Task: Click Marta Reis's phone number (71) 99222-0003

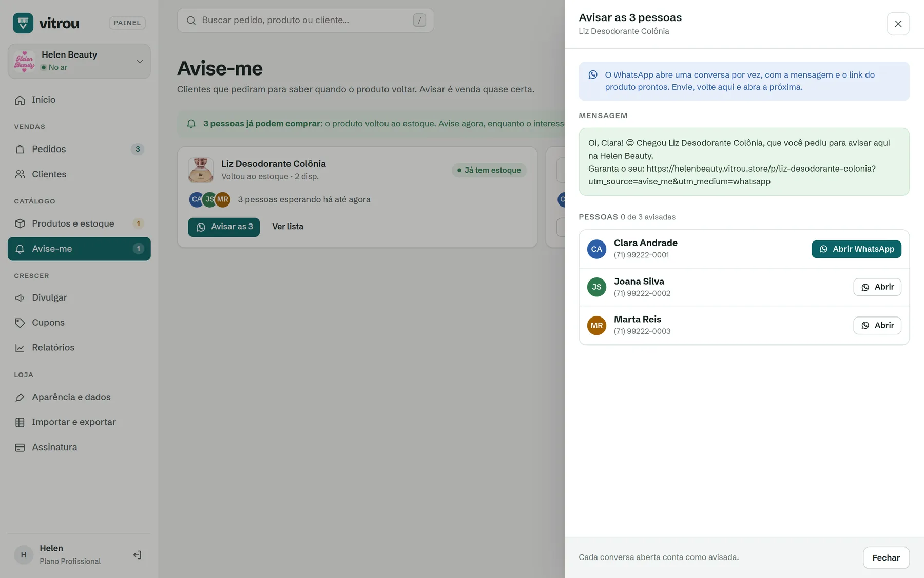Action: click(642, 331)
